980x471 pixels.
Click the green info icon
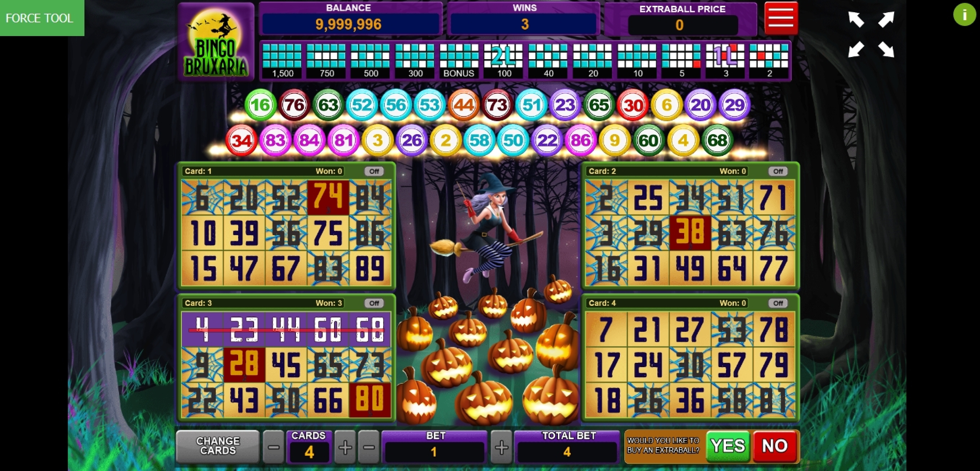pyautogui.click(x=964, y=15)
